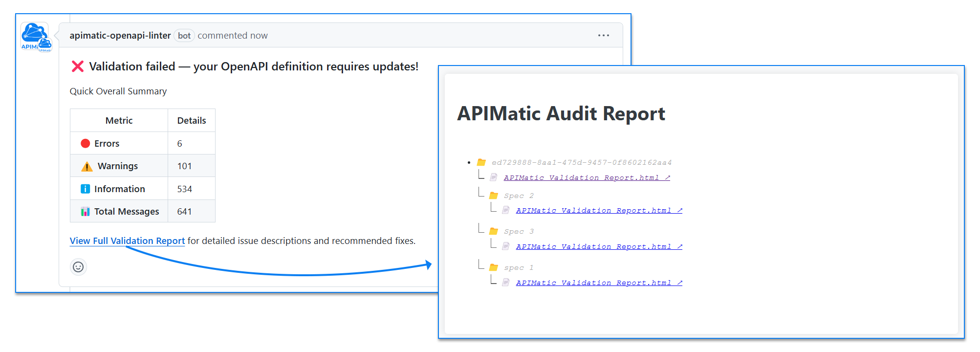Select the ed729888-8aa1 root folder name
Viewport: 980px width, 352px height.
tap(582, 162)
